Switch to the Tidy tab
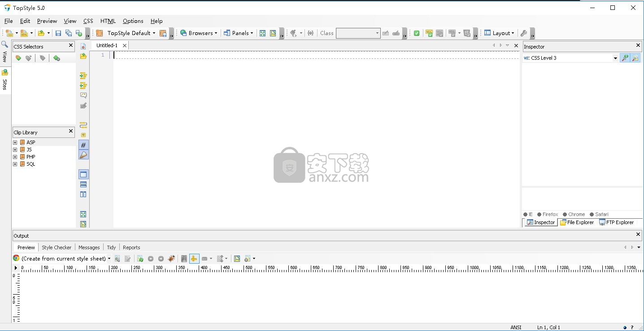The width and height of the screenshot is (644, 331). click(x=111, y=247)
